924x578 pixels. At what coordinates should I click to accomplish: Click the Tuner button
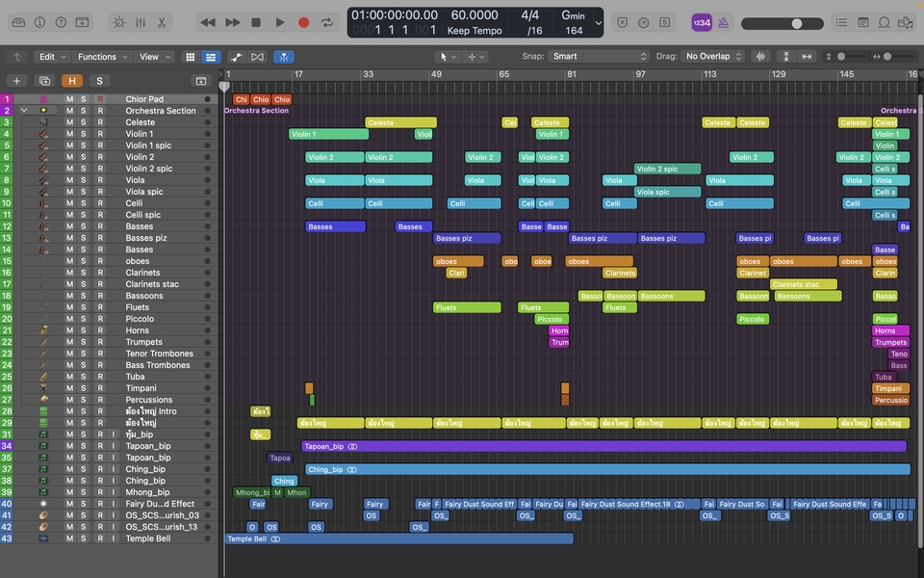[644, 22]
